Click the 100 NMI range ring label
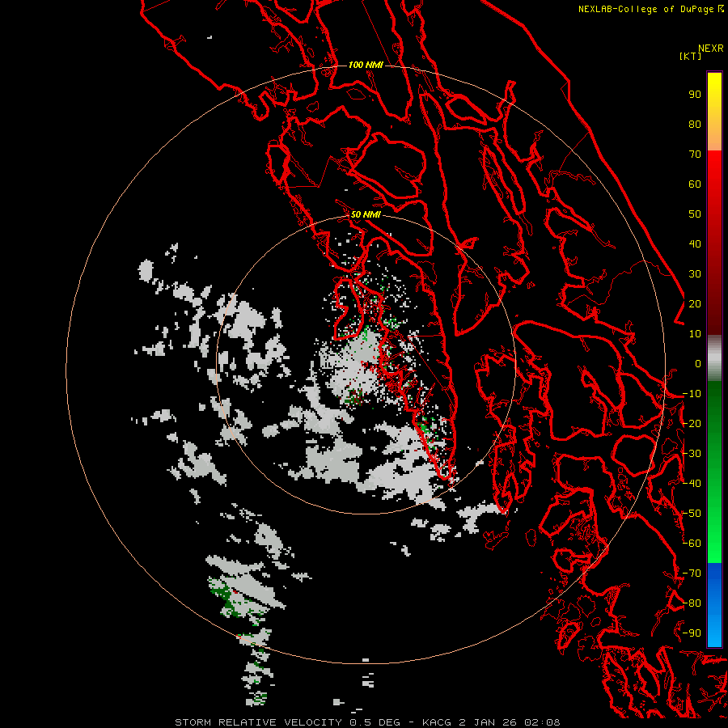Viewport: 728px width, 728px height. pyautogui.click(x=366, y=65)
